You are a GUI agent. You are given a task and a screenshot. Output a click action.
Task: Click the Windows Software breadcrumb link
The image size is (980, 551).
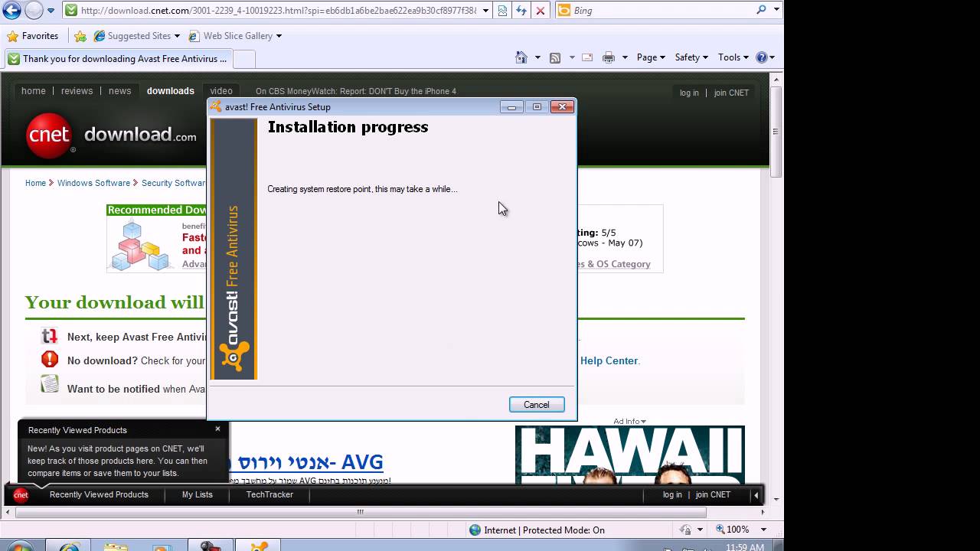(x=93, y=183)
